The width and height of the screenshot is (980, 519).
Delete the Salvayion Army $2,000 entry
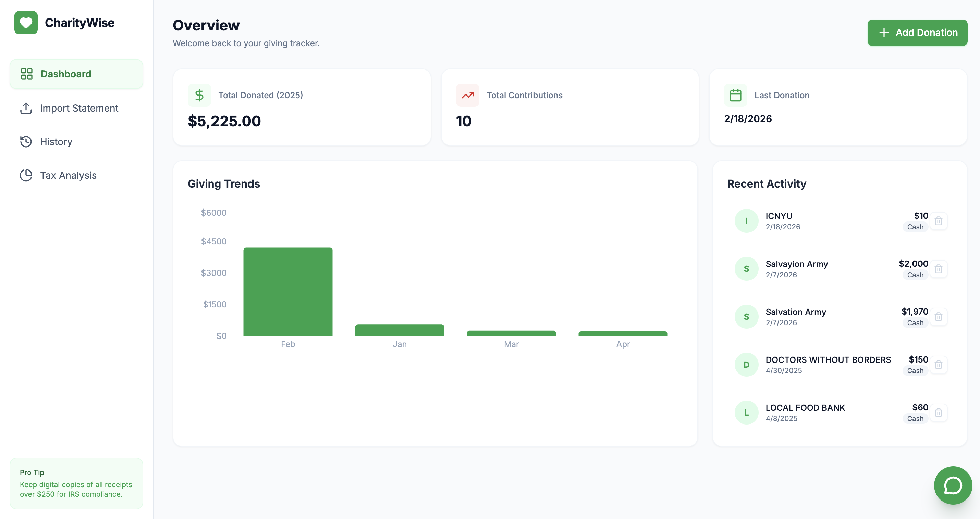(938, 269)
